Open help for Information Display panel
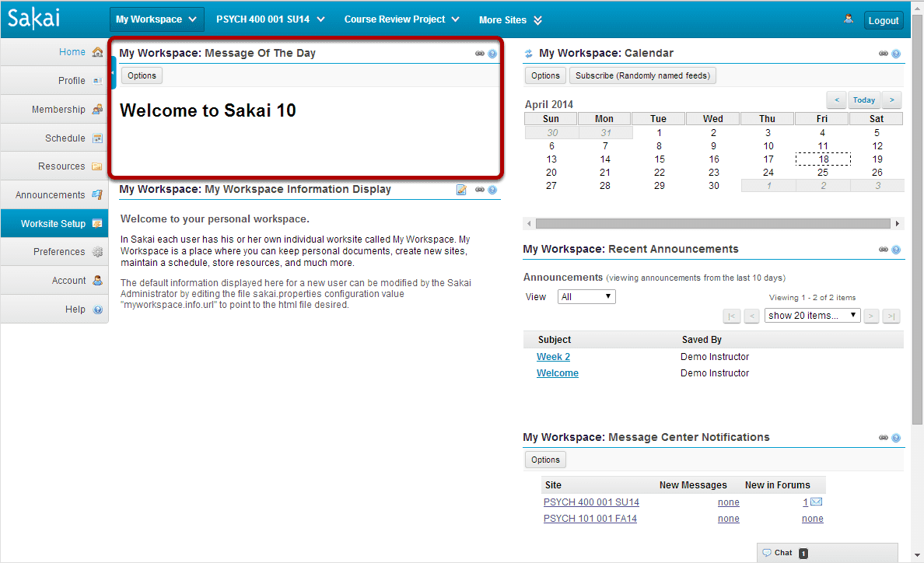The width and height of the screenshot is (924, 563). (x=492, y=190)
